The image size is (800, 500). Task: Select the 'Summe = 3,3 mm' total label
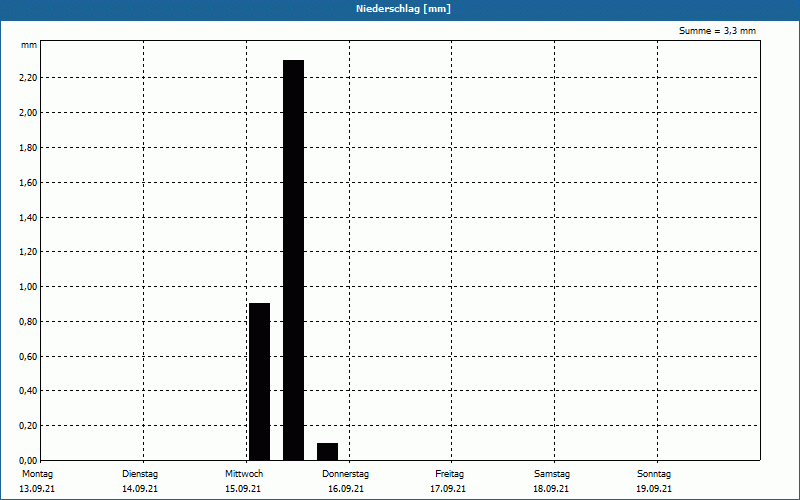[717, 31]
